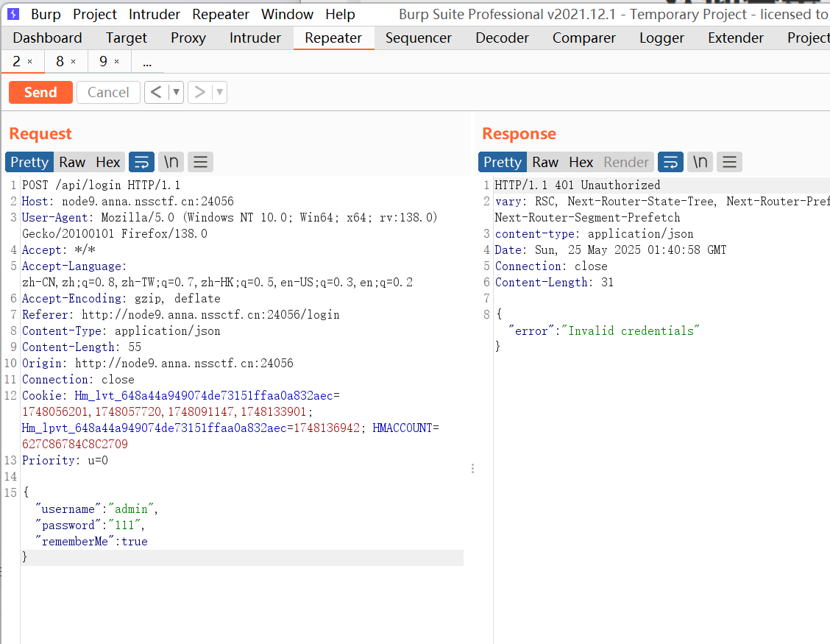Toggle word wrap in Request panel
830x644 pixels.
[x=141, y=162]
